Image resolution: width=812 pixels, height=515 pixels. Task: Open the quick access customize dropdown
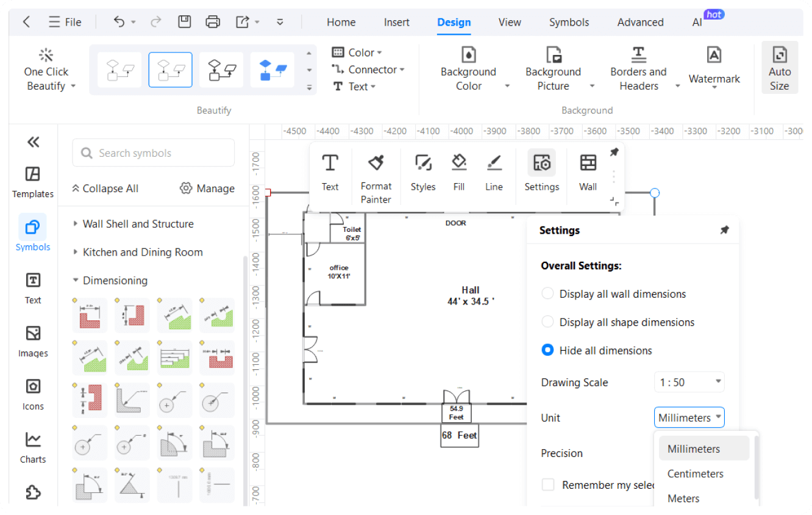280,22
